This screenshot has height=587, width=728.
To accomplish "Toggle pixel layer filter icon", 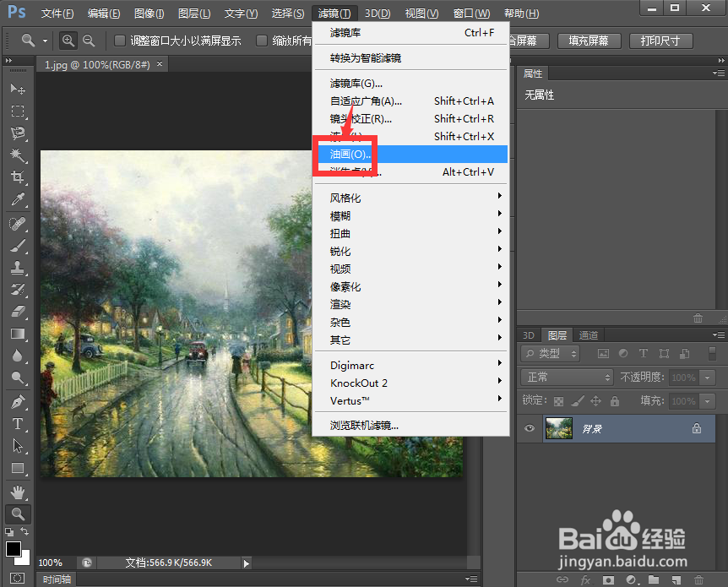I will click(x=603, y=354).
